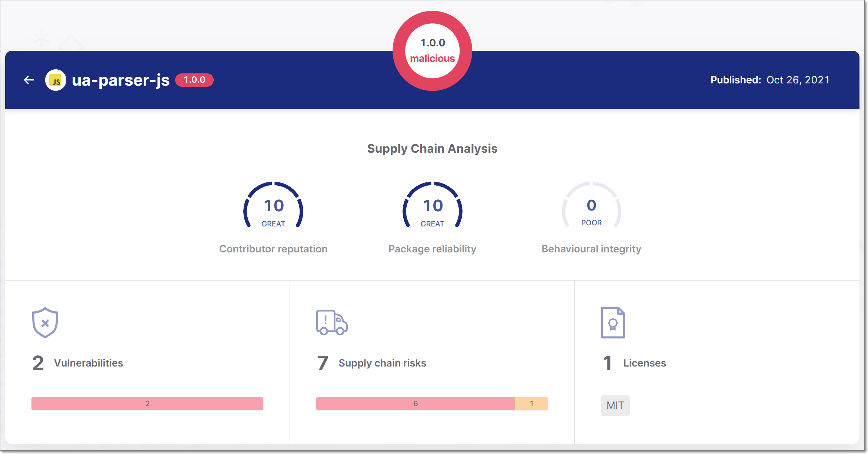Image resolution: width=868 pixels, height=454 pixels.
Task: Open the Supply chain risks label
Action: point(383,363)
